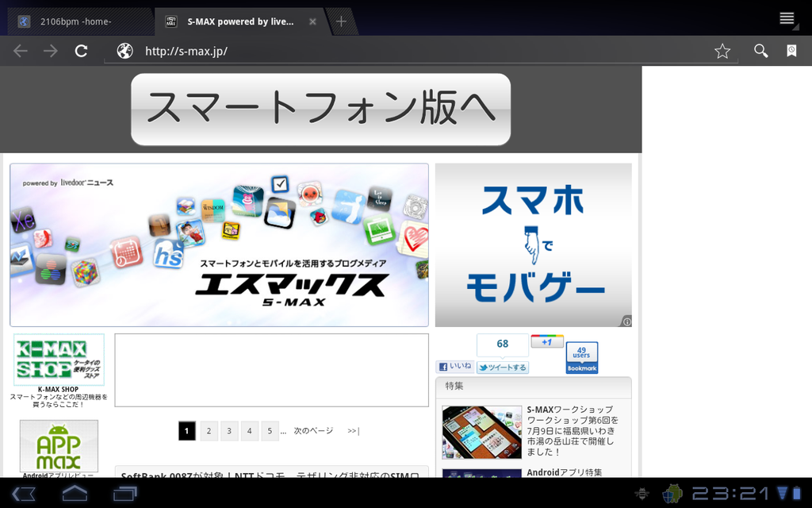Viewport: 812px width, 508px height.
Task: Click the Android robot notification icon
Action: (x=672, y=494)
